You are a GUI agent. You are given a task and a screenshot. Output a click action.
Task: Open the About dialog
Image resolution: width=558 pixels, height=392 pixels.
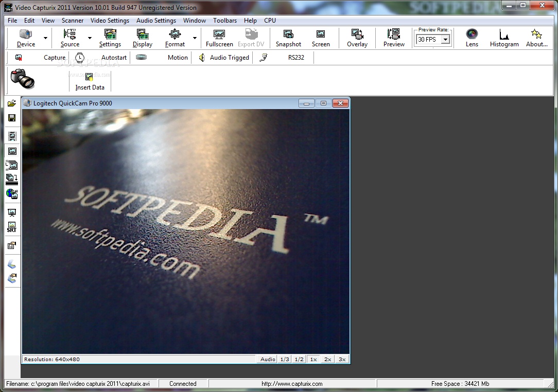pos(537,38)
